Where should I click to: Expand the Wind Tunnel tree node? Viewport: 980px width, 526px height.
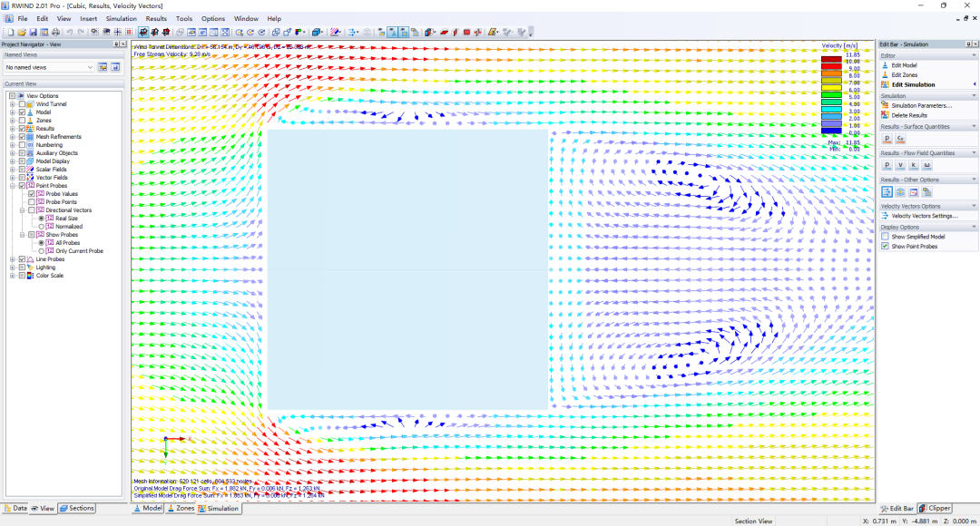pos(13,104)
